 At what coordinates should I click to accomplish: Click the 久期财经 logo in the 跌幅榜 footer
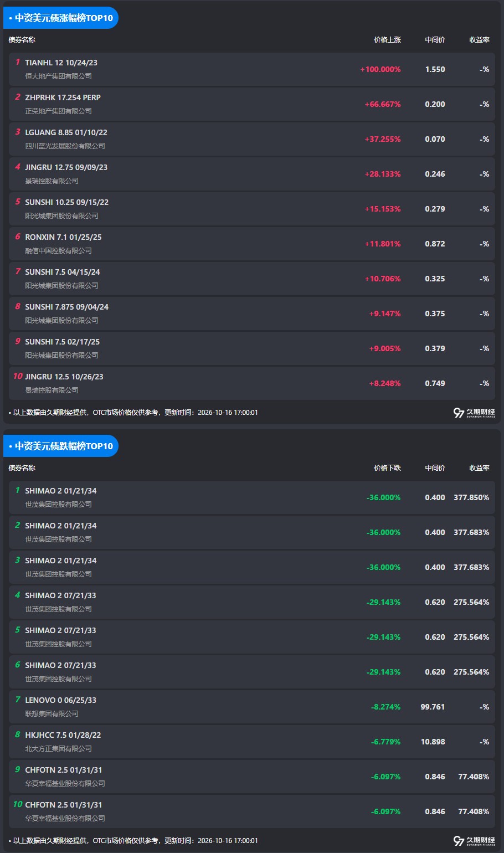(474, 841)
